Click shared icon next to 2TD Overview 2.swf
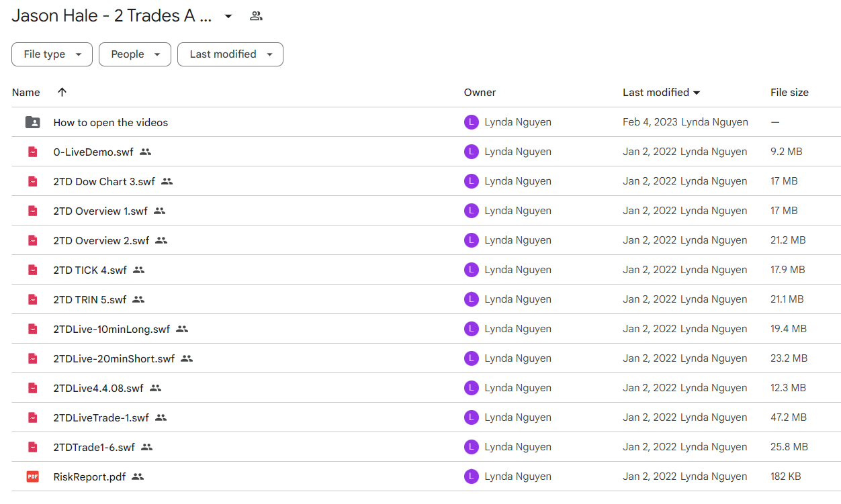The height and width of the screenshot is (504, 841). tap(161, 240)
